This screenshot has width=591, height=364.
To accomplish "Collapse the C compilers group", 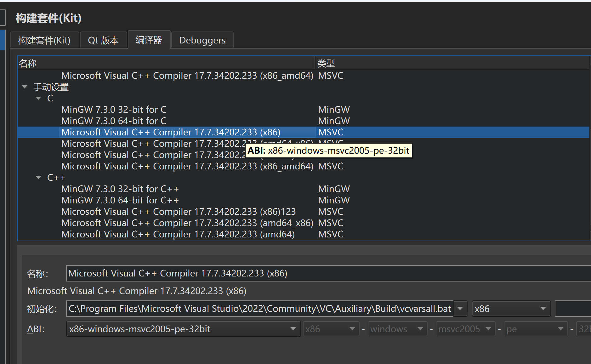I will (38, 98).
